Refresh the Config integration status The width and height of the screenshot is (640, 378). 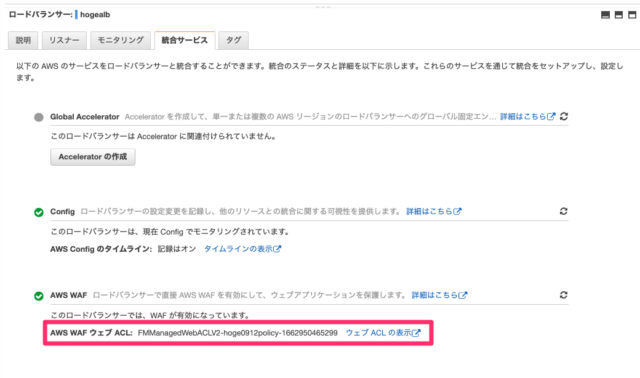(564, 211)
